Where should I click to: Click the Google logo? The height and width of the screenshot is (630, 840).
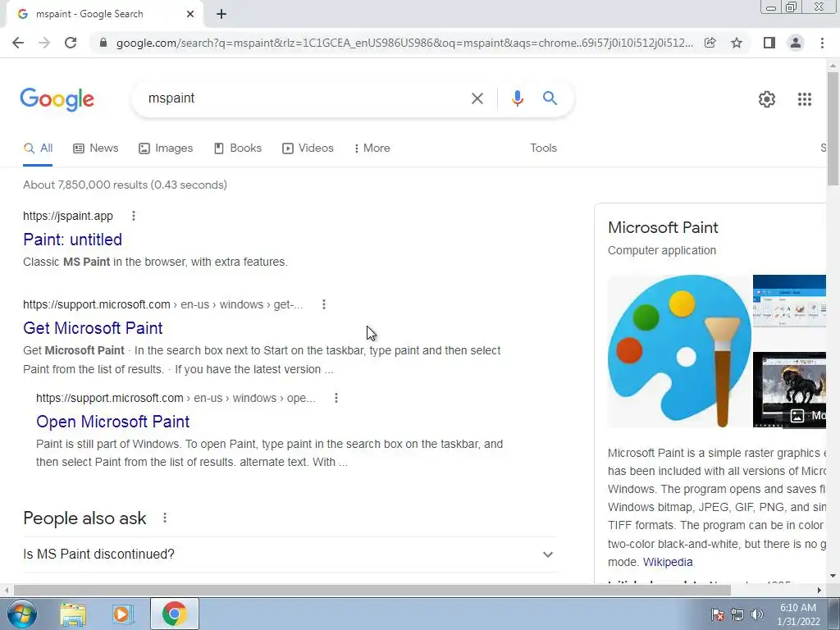point(57,99)
